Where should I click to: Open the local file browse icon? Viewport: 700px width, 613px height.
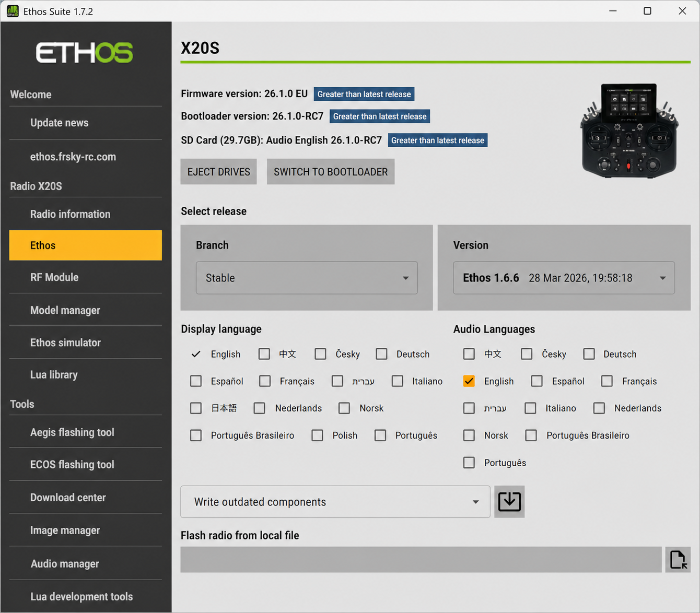678,560
